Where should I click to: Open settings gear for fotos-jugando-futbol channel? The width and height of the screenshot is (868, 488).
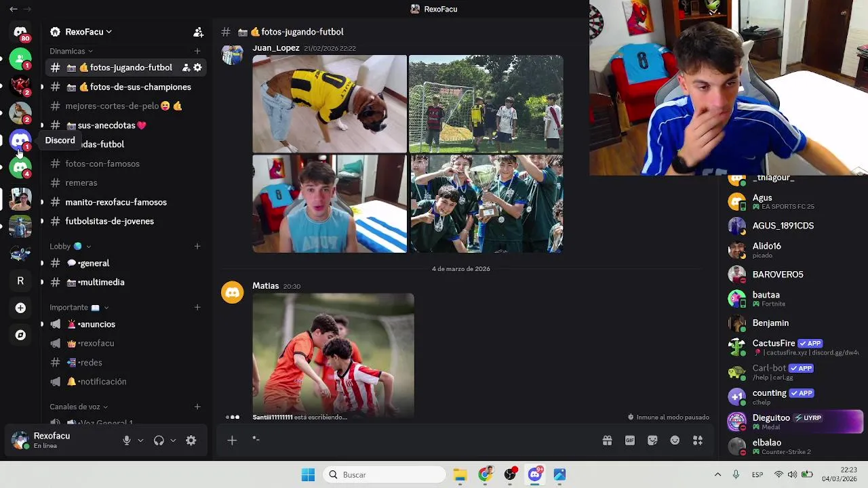pyautogui.click(x=197, y=68)
